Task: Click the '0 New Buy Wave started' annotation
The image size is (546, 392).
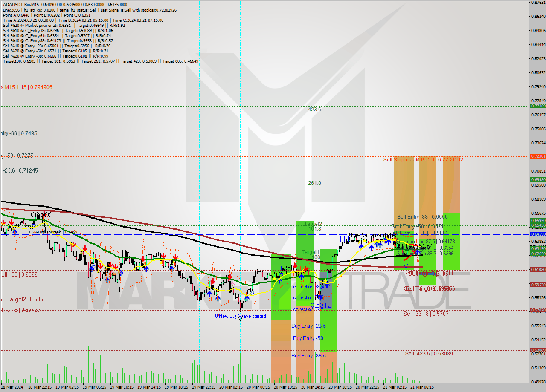Action: click(x=241, y=316)
